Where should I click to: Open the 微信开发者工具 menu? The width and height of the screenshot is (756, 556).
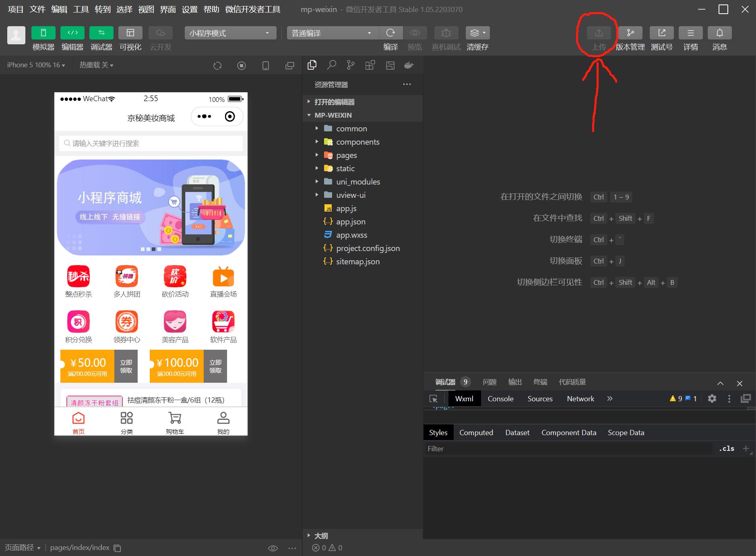[x=253, y=9]
